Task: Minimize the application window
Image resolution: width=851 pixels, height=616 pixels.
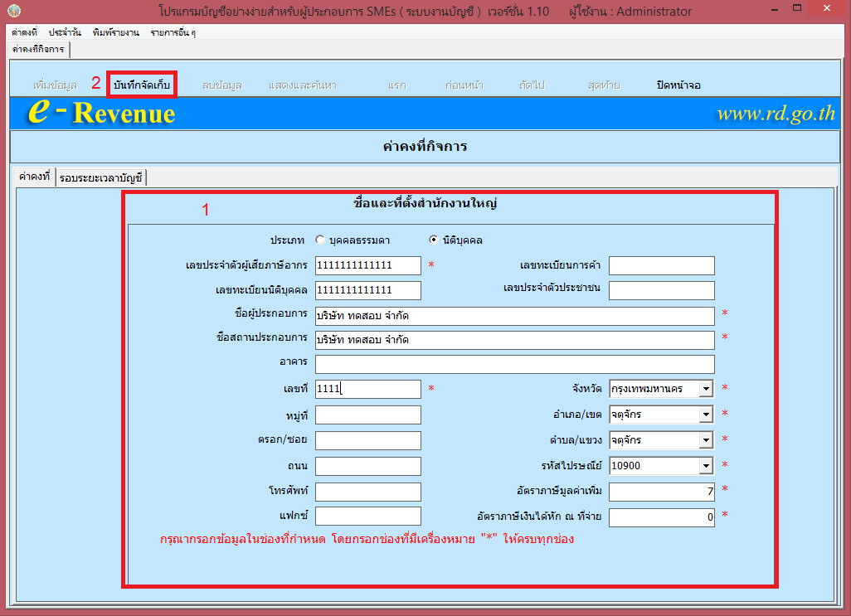Action: pyautogui.click(x=775, y=9)
